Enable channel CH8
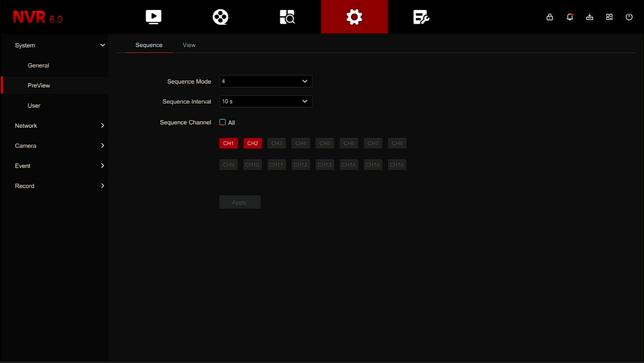 pyautogui.click(x=397, y=143)
